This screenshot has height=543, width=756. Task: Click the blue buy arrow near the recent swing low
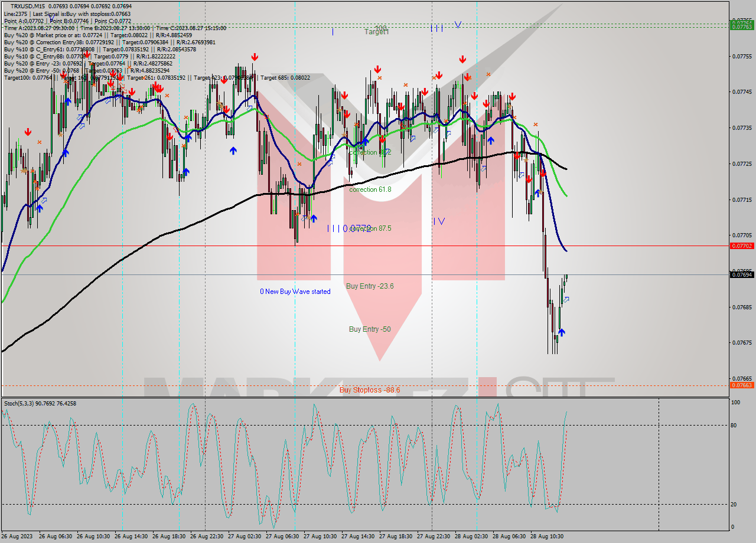pyautogui.click(x=562, y=332)
